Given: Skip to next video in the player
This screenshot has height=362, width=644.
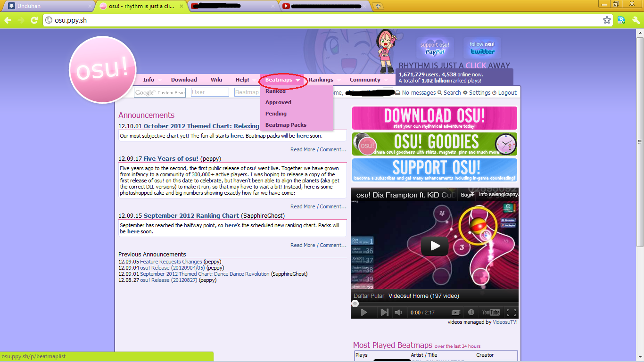Looking at the screenshot, I should coord(384,312).
